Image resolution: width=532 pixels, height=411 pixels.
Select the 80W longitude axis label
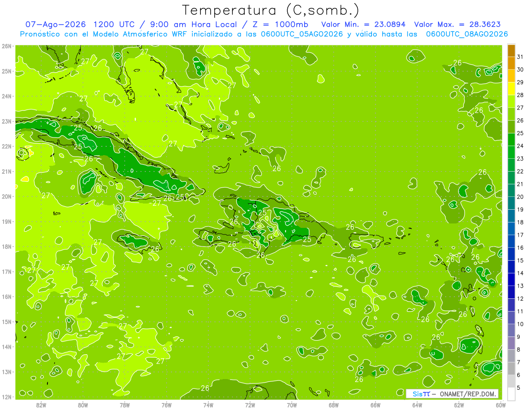click(83, 405)
